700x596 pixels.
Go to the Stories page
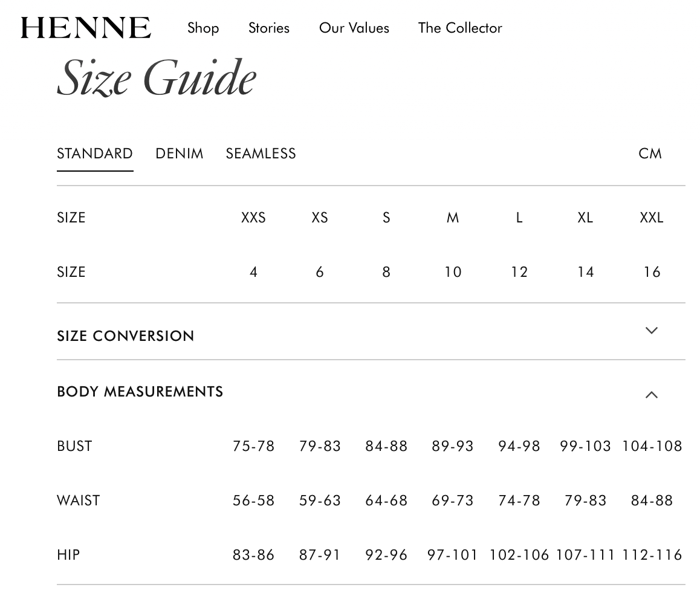click(x=269, y=28)
